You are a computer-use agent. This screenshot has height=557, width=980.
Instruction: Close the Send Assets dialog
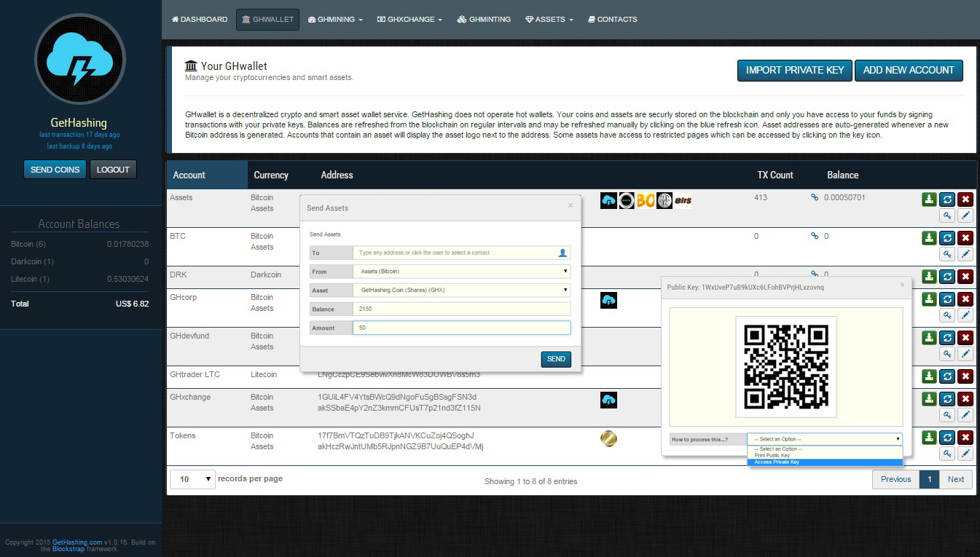(x=571, y=205)
